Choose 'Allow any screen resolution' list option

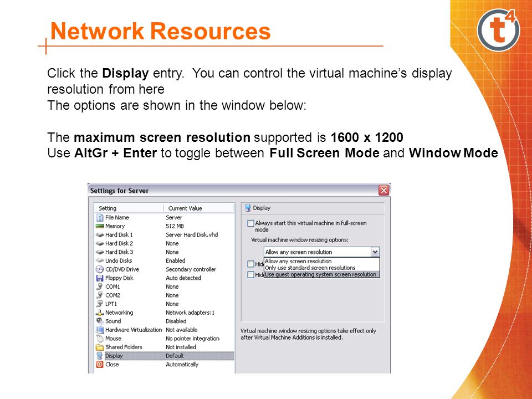coord(321,261)
